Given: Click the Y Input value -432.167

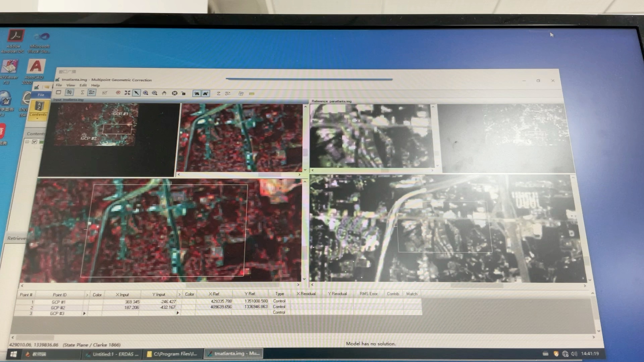Looking at the screenshot, I should pyautogui.click(x=167, y=307).
